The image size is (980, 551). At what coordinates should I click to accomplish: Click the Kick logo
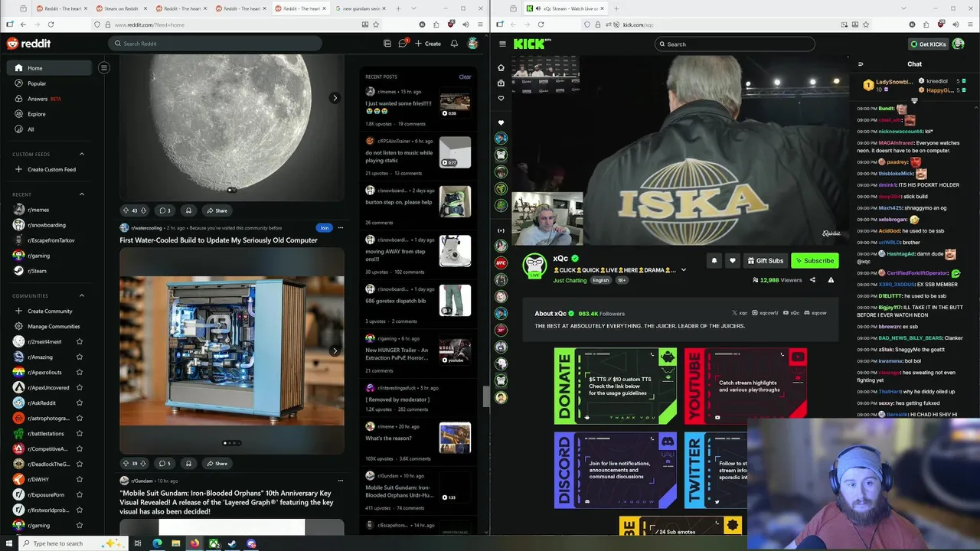pos(532,44)
